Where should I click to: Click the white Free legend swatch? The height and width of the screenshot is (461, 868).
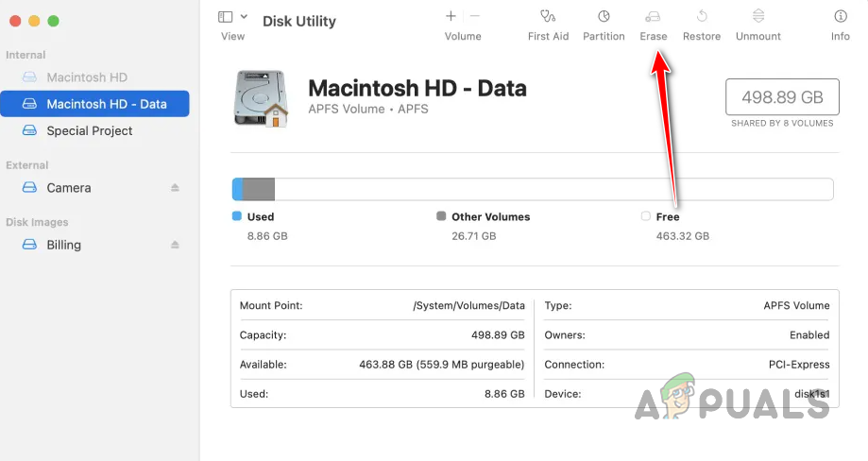click(645, 215)
